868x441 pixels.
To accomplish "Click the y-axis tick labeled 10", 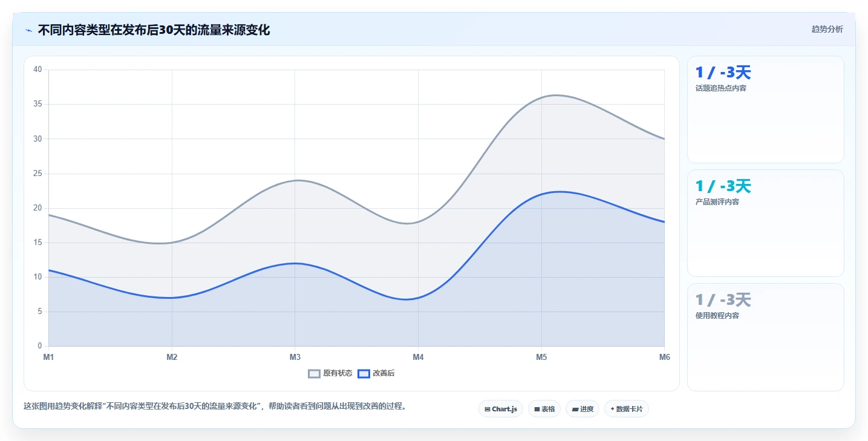I will tap(38, 277).
